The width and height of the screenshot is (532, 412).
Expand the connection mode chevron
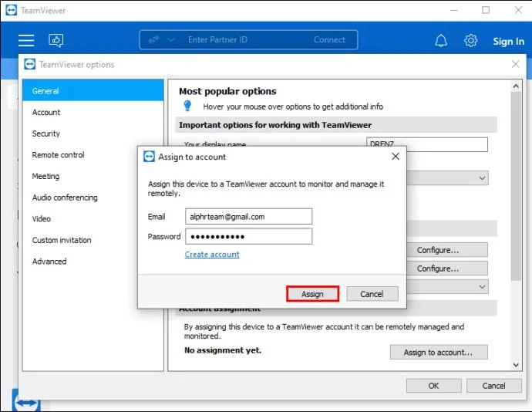click(170, 40)
